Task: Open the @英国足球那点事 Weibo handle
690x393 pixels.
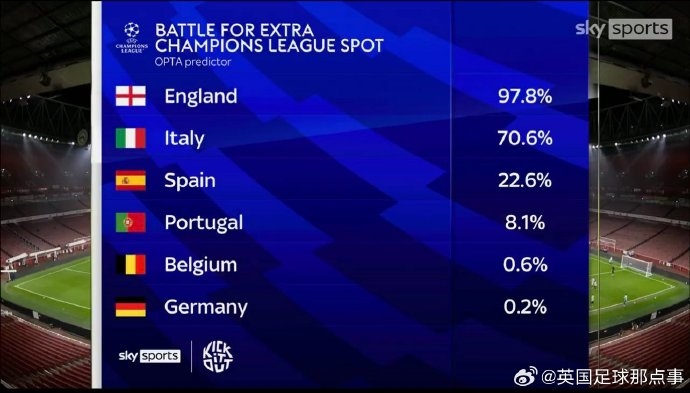Action: click(612, 377)
